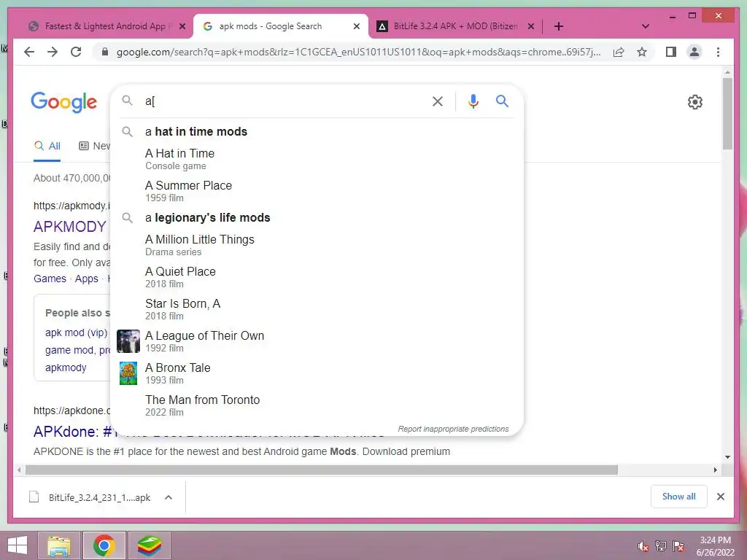Viewport: 747px width, 560px height.
Task: Open the lock site information icon
Action: [x=105, y=52]
